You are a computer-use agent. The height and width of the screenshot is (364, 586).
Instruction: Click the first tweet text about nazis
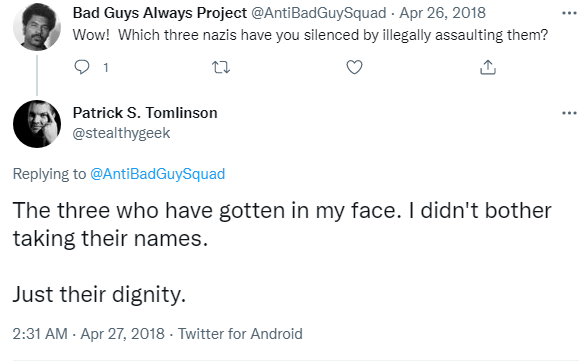pos(310,35)
